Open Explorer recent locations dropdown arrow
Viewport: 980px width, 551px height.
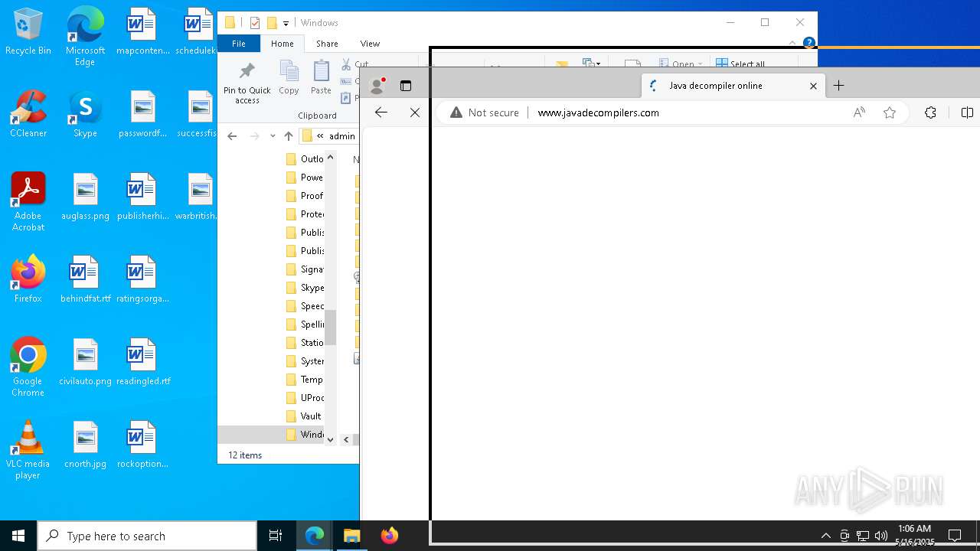pyautogui.click(x=273, y=136)
